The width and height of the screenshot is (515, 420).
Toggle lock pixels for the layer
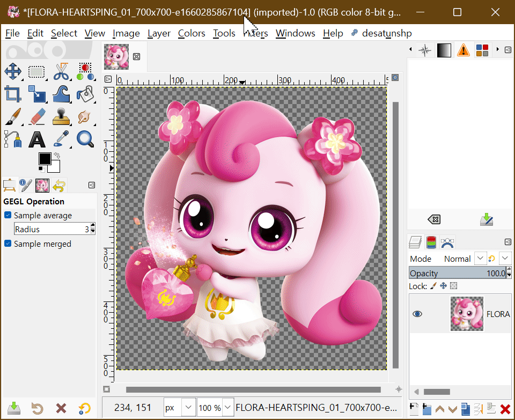click(433, 286)
